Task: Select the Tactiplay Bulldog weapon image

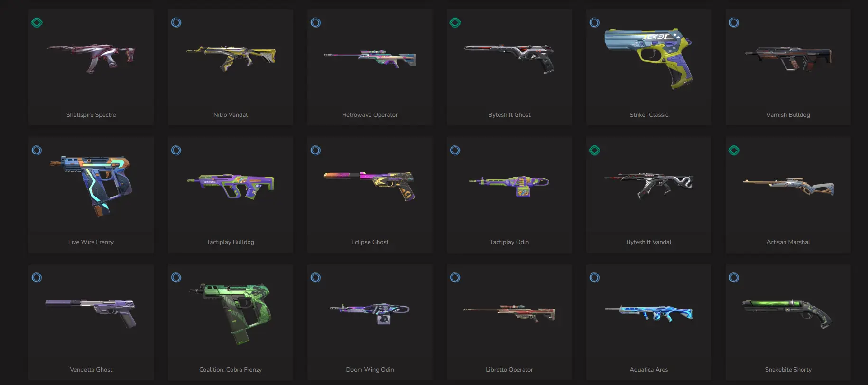Action: [231, 186]
